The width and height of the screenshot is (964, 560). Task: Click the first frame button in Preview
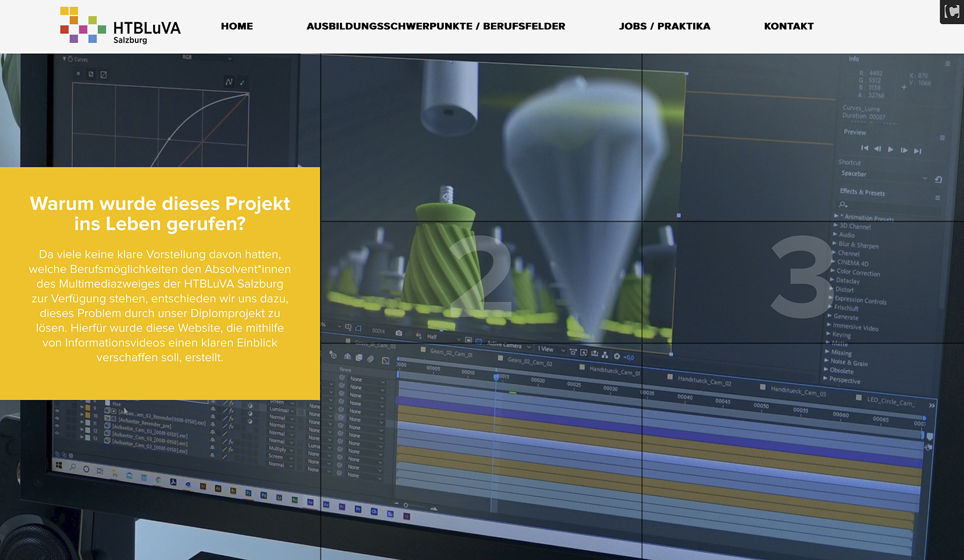(864, 148)
